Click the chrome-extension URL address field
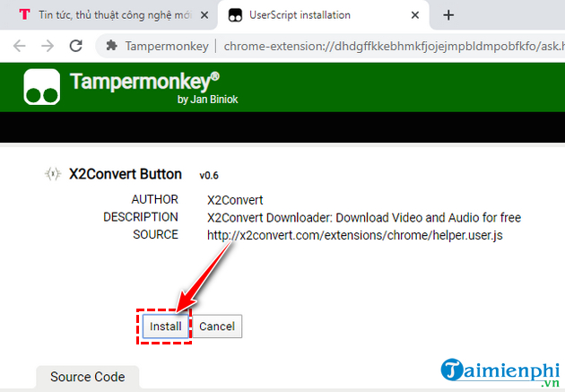 point(394,46)
